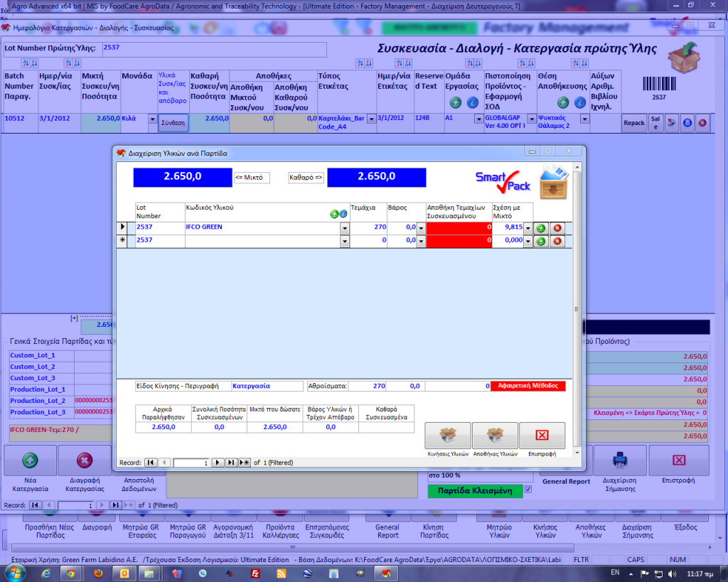Click the General Report button on main form
Image resolution: width=728 pixels, height=582 pixels.
[566, 481]
